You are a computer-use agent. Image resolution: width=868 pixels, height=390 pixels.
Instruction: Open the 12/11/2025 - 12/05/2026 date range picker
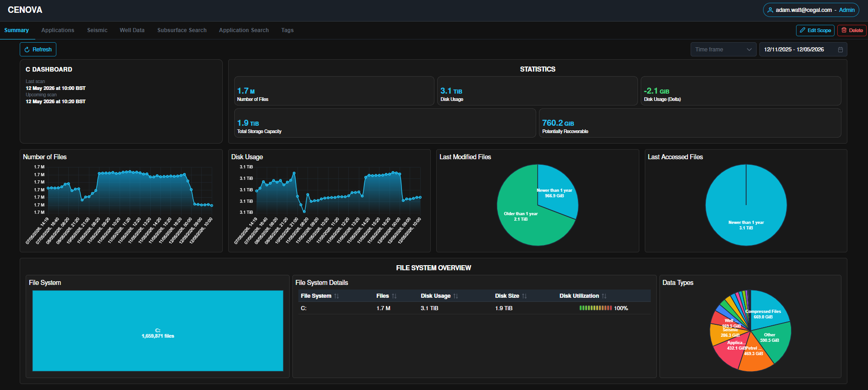click(x=803, y=50)
